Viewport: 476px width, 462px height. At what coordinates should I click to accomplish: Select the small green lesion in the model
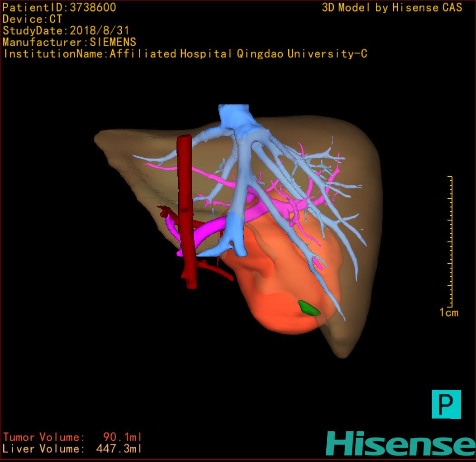(x=309, y=308)
